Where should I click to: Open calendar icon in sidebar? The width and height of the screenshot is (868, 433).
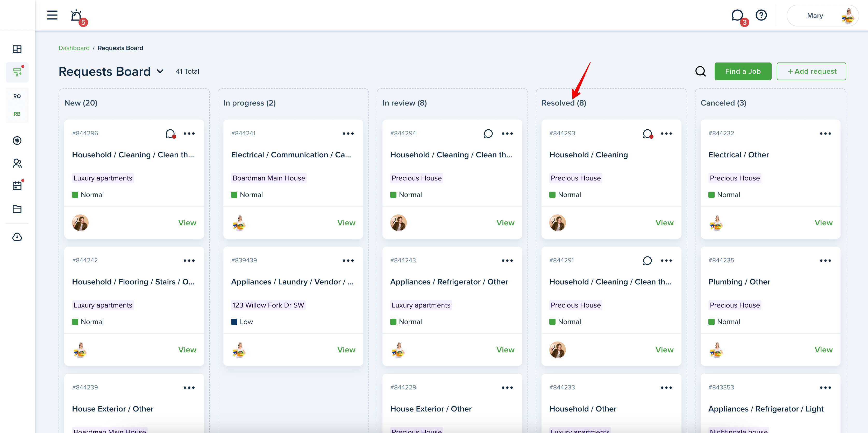(17, 185)
